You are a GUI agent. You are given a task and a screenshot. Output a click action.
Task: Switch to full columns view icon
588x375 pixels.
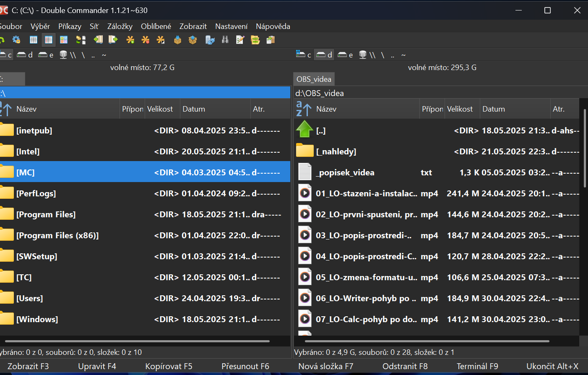[49, 40]
